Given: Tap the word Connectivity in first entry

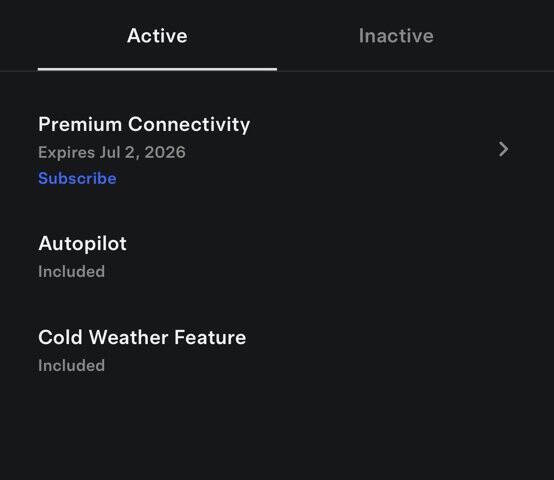Looking at the screenshot, I should 189,124.
